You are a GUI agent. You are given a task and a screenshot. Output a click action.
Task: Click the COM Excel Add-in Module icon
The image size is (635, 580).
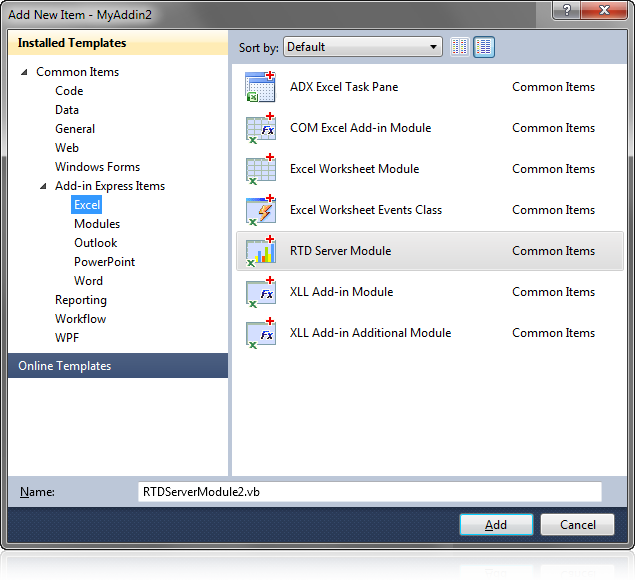pos(260,128)
